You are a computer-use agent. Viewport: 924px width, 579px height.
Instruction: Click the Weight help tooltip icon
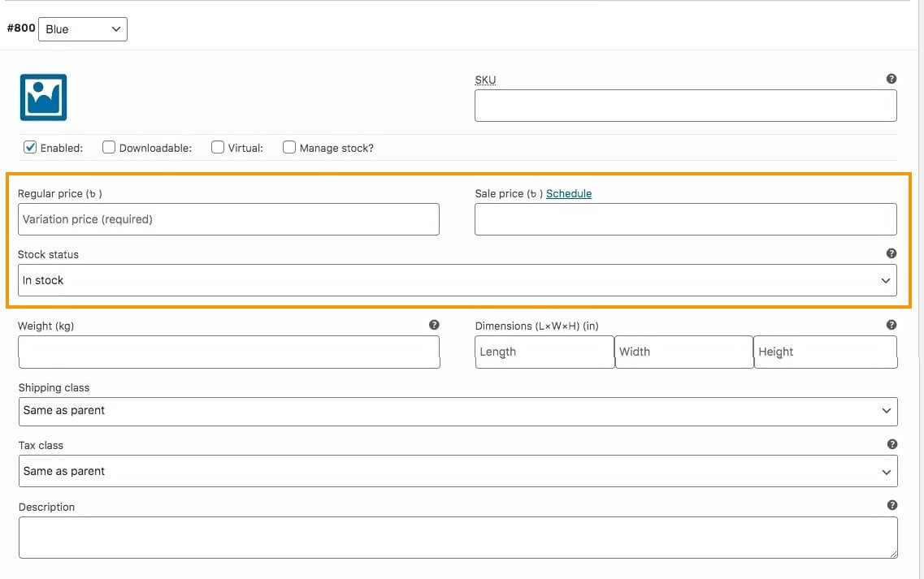[x=434, y=325]
